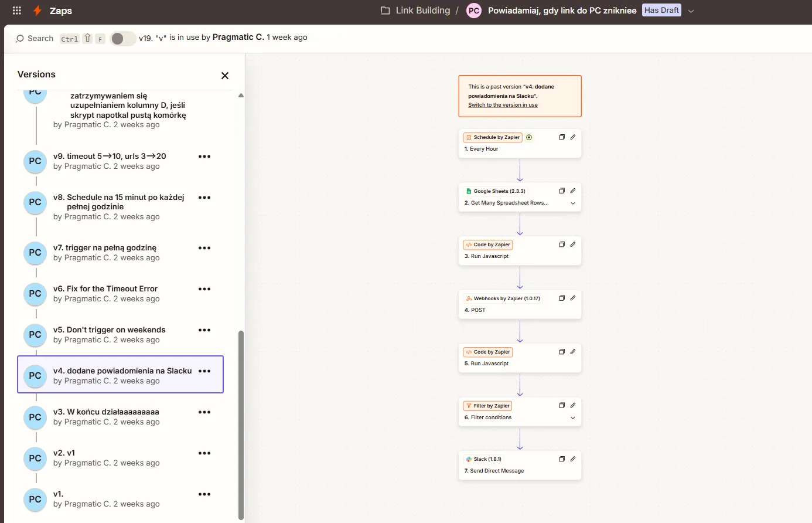This screenshot has height=523, width=812.
Task: Copy the step 4 POST webhook
Action: [x=561, y=298]
